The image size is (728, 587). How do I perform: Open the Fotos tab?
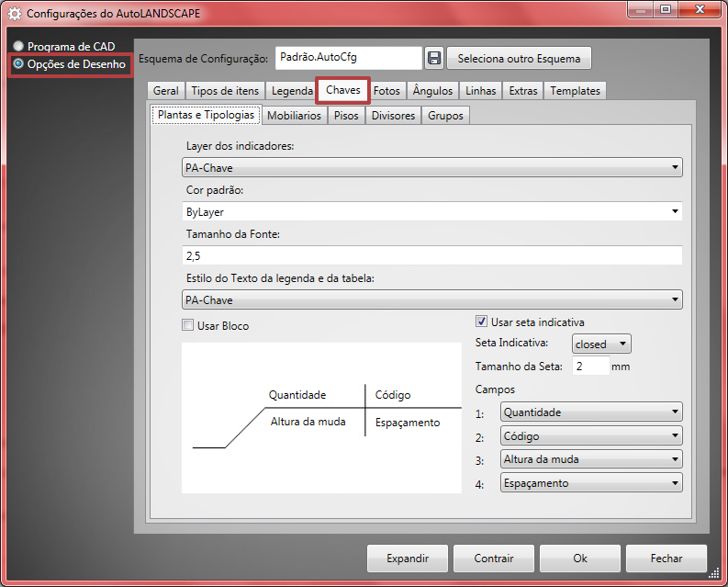pyautogui.click(x=386, y=91)
